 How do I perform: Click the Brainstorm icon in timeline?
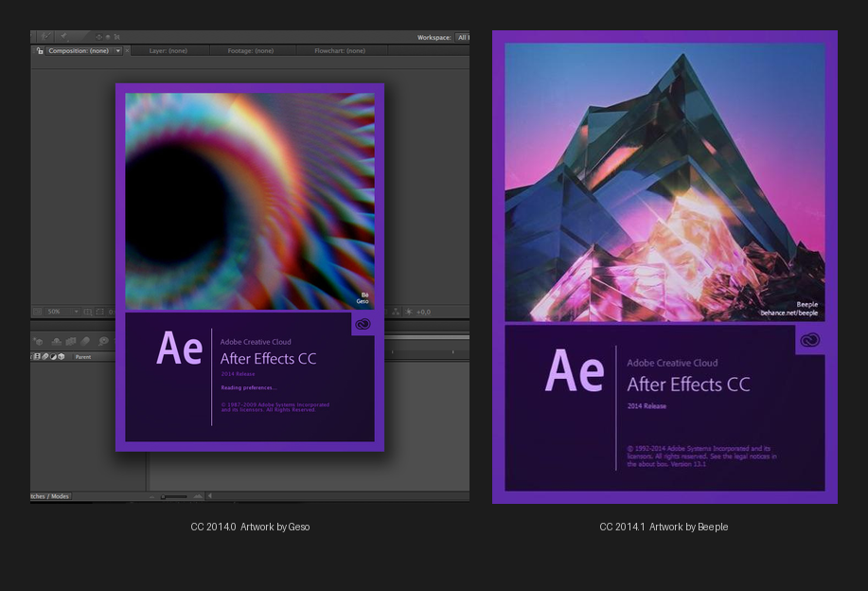[x=103, y=342]
